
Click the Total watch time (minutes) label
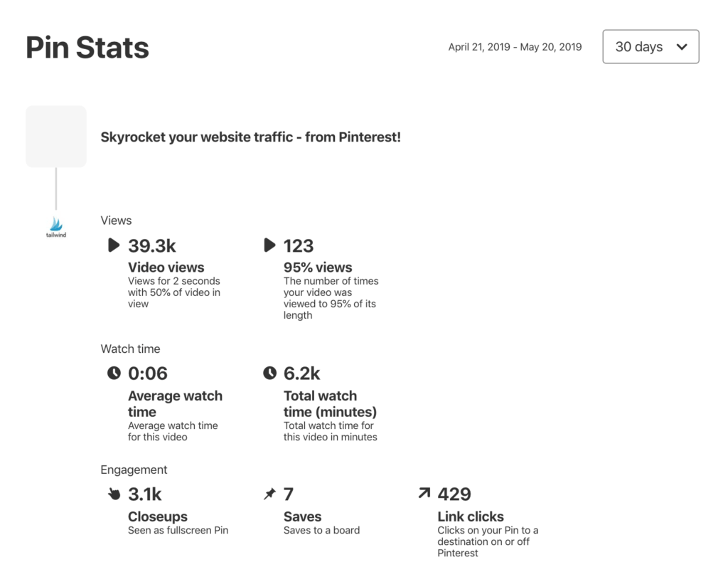coord(330,403)
